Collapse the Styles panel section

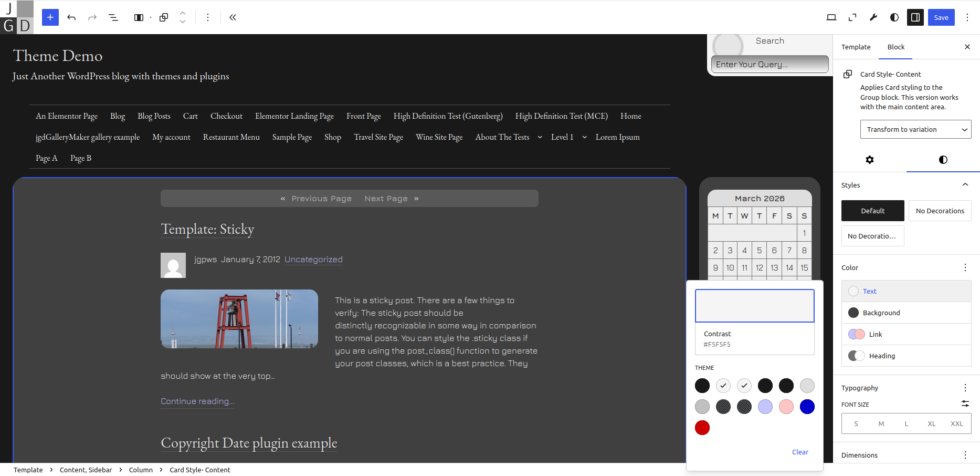965,185
